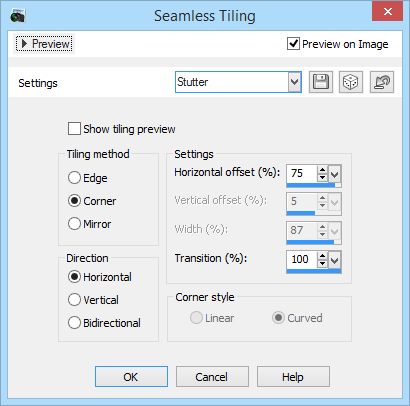410x406 pixels.
Task: Click the Cancel button
Action: [x=212, y=377]
